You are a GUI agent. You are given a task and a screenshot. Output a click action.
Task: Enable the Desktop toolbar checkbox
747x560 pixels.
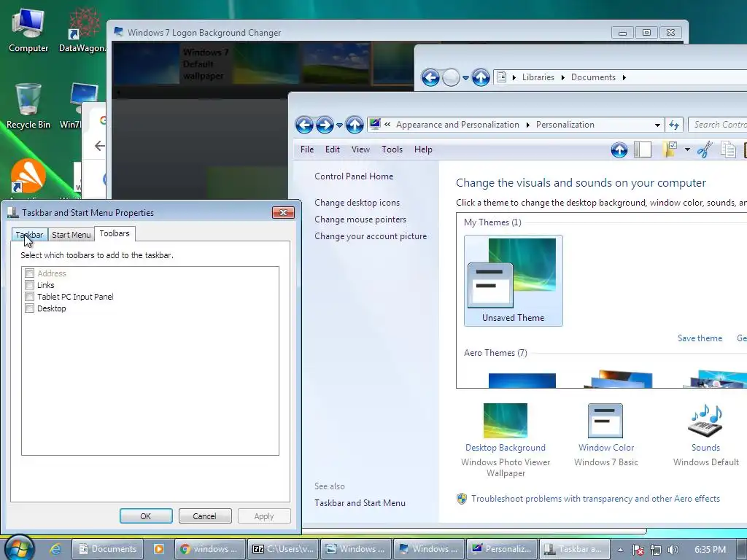tap(29, 308)
